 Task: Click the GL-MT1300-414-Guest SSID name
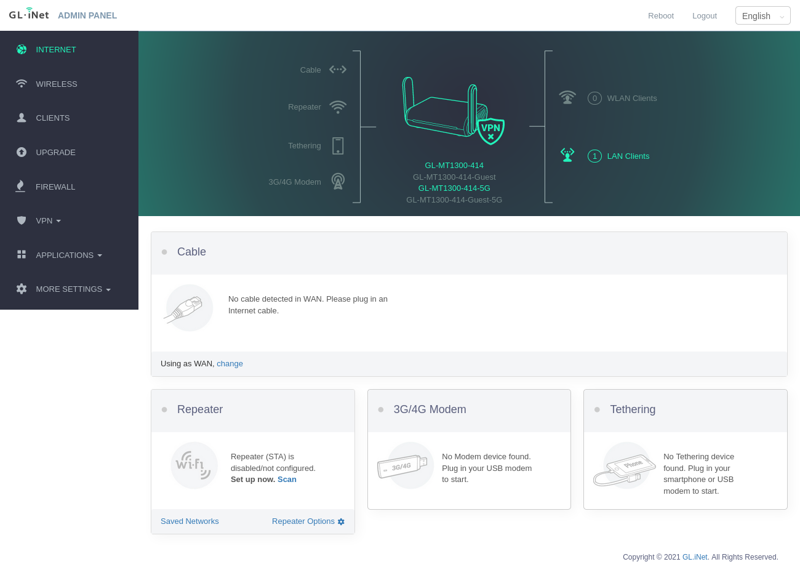point(454,177)
